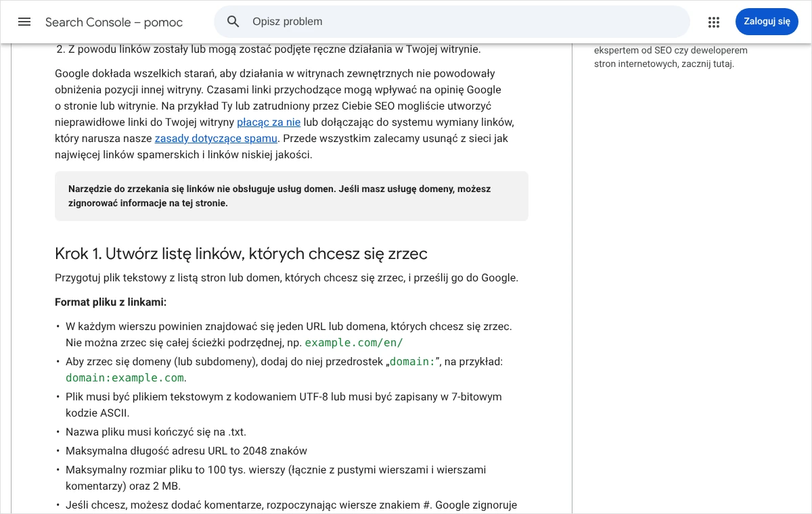Click the Zaloguj się button
Screen dimensions: 812x514
[x=767, y=22]
